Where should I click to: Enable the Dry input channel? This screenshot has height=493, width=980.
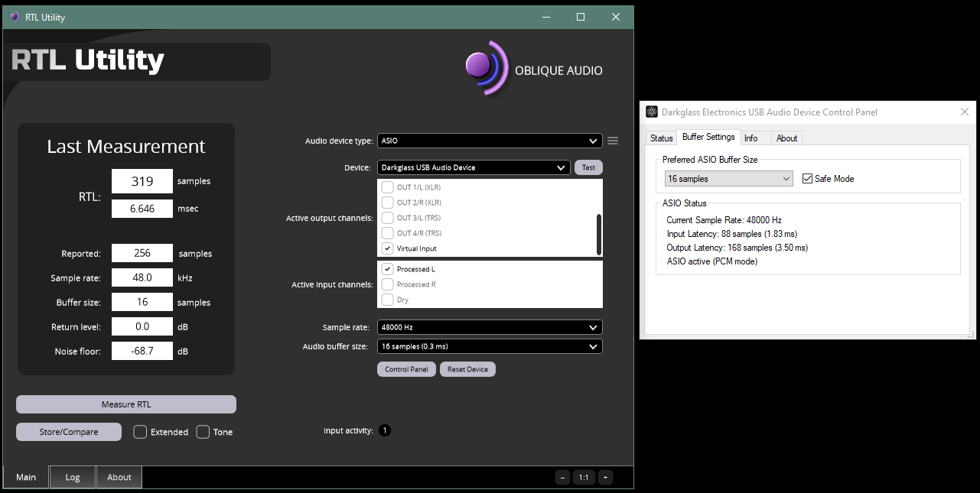pyautogui.click(x=388, y=300)
